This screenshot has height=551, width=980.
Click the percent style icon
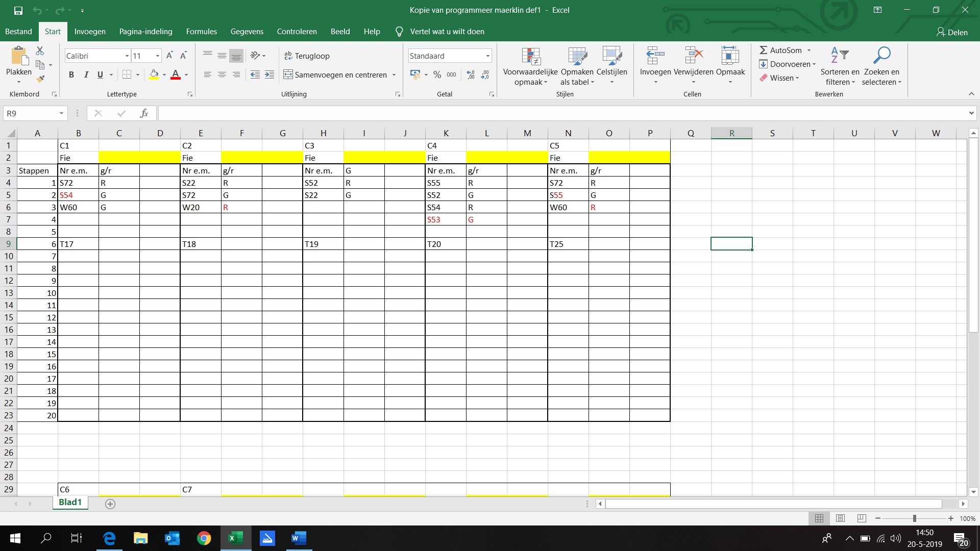click(x=437, y=74)
